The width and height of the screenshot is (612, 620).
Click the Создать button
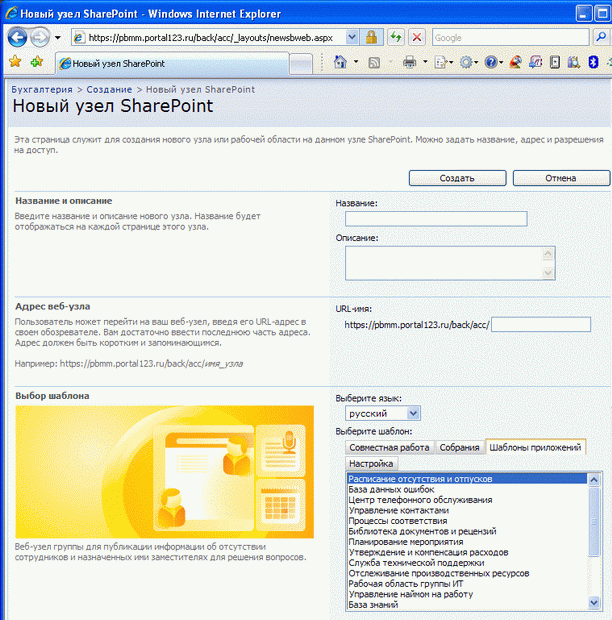[457, 178]
